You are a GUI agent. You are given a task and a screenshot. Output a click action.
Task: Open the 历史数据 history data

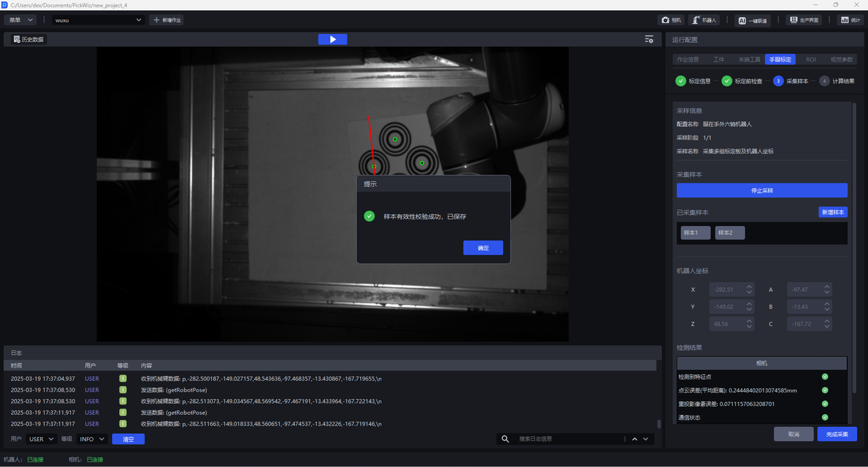pyautogui.click(x=28, y=39)
